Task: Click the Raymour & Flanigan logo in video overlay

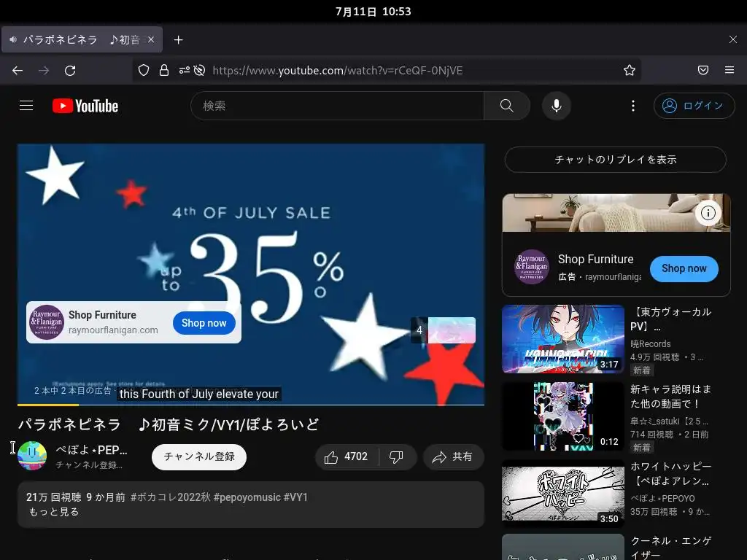Action: coord(46,322)
